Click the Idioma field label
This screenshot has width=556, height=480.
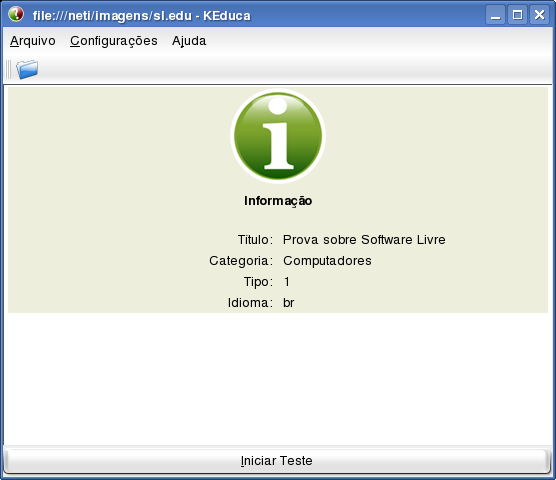tap(250, 303)
